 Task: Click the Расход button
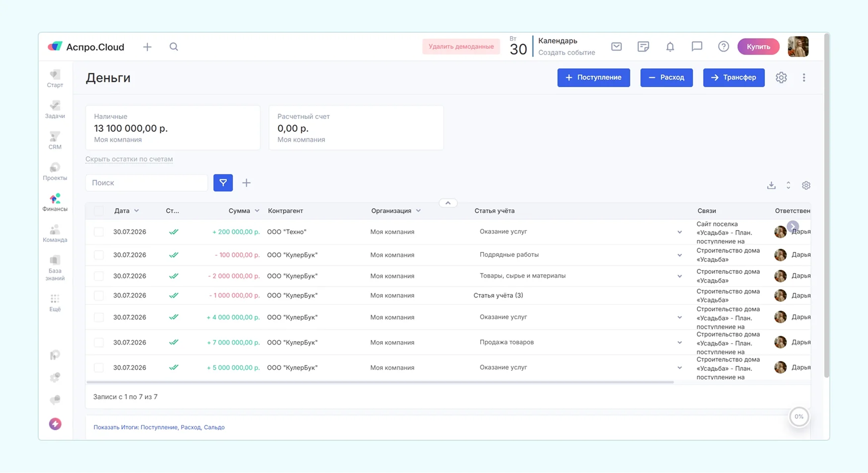coord(667,77)
